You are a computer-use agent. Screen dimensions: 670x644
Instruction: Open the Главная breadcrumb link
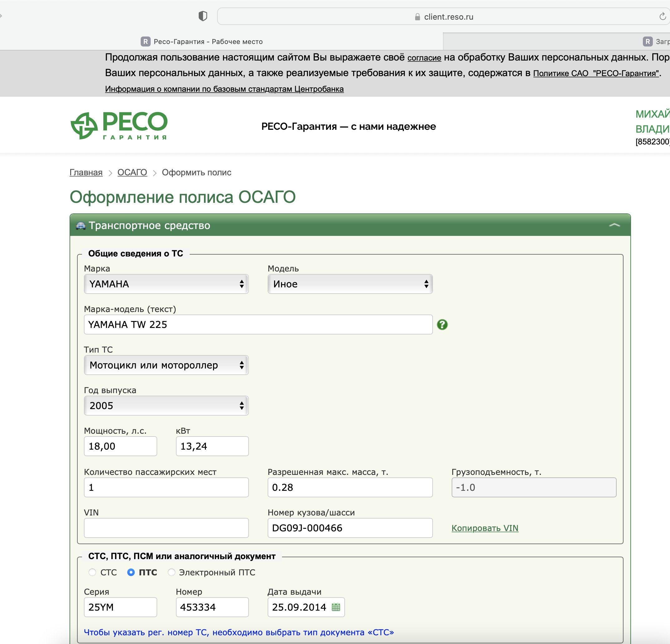(86, 172)
